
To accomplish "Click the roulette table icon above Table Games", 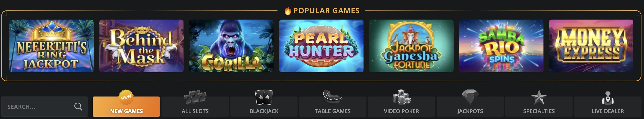I will [333, 96].
